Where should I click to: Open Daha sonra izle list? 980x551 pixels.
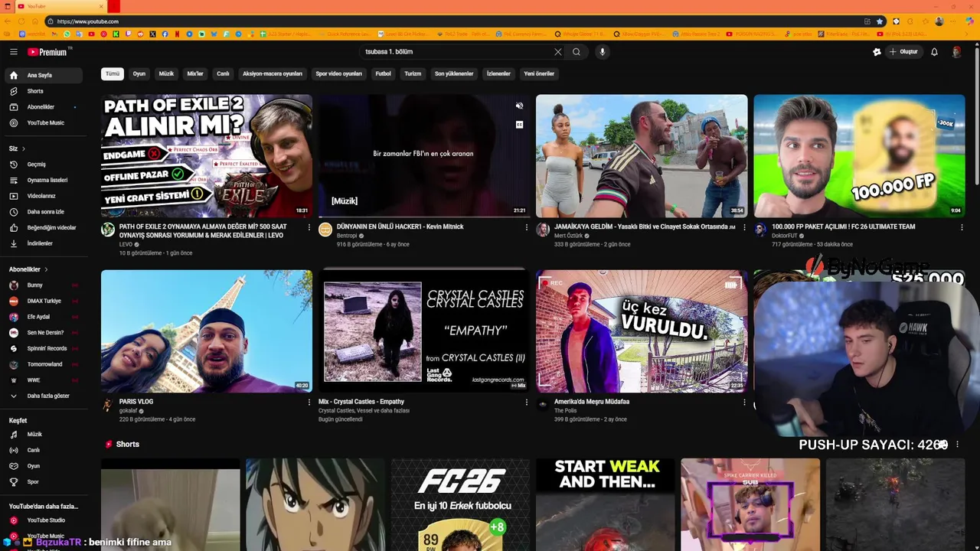pos(43,212)
